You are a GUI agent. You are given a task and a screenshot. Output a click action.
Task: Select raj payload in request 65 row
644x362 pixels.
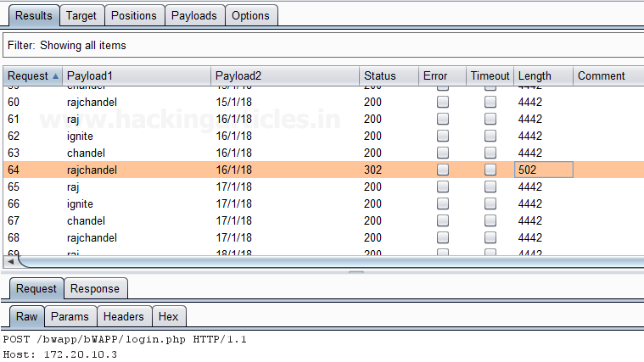(x=73, y=187)
